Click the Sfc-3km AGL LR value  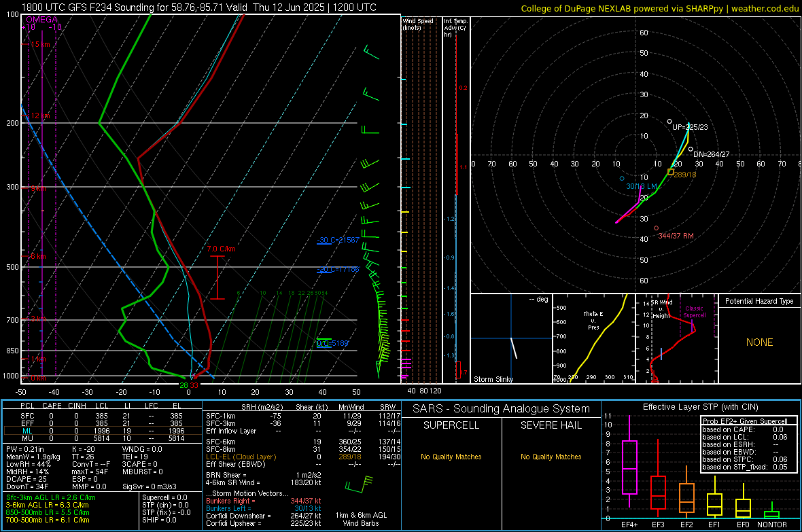click(51, 498)
